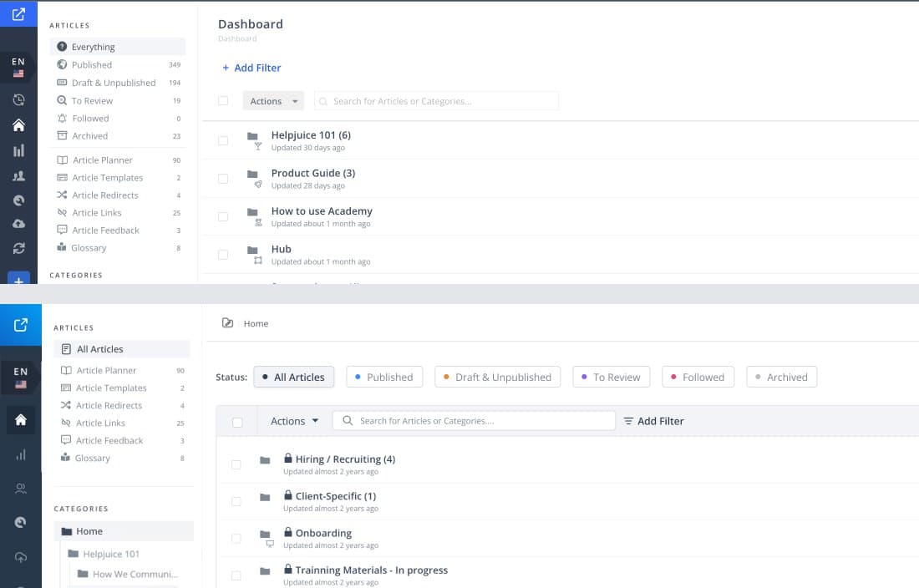The height and width of the screenshot is (588, 919).
Task: Tick the select-all checkbox beside Home view's Actions
Action: [x=237, y=423]
